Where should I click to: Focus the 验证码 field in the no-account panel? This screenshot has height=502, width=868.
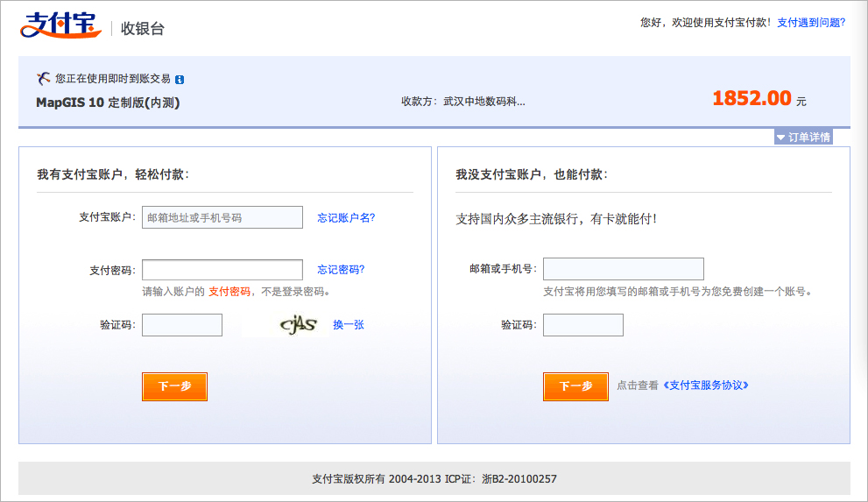[583, 325]
